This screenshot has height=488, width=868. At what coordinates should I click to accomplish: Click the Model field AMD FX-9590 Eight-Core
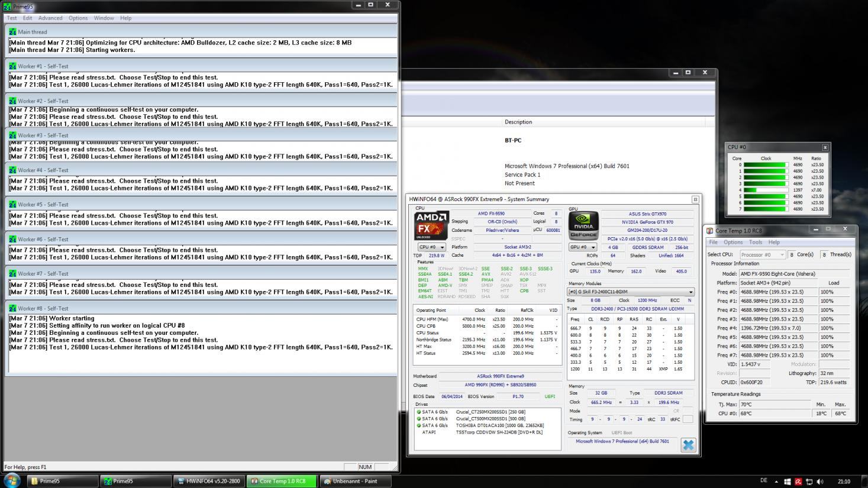pos(794,274)
